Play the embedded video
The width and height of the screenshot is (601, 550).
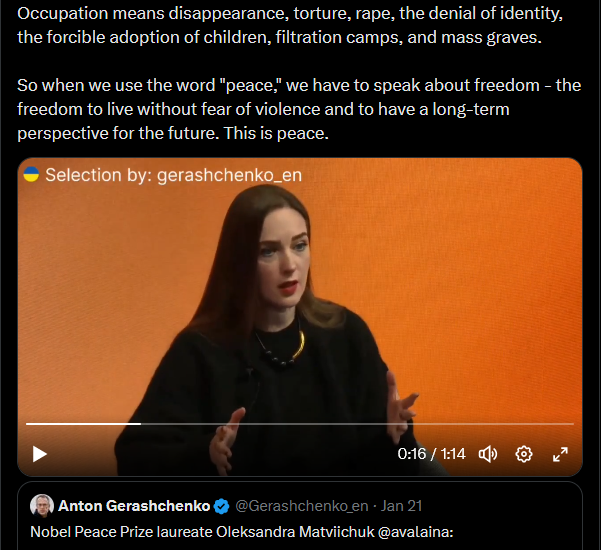pyautogui.click(x=39, y=454)
